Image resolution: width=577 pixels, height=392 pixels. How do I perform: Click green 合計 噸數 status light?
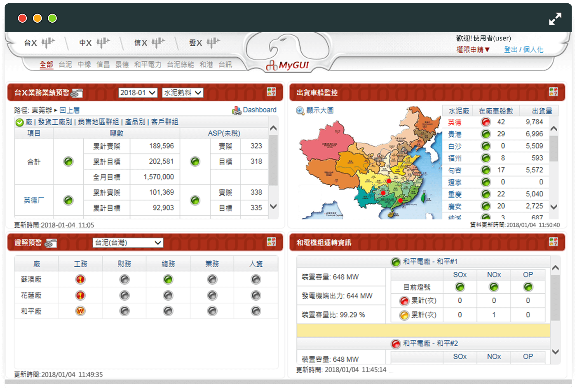click(68, 161)
